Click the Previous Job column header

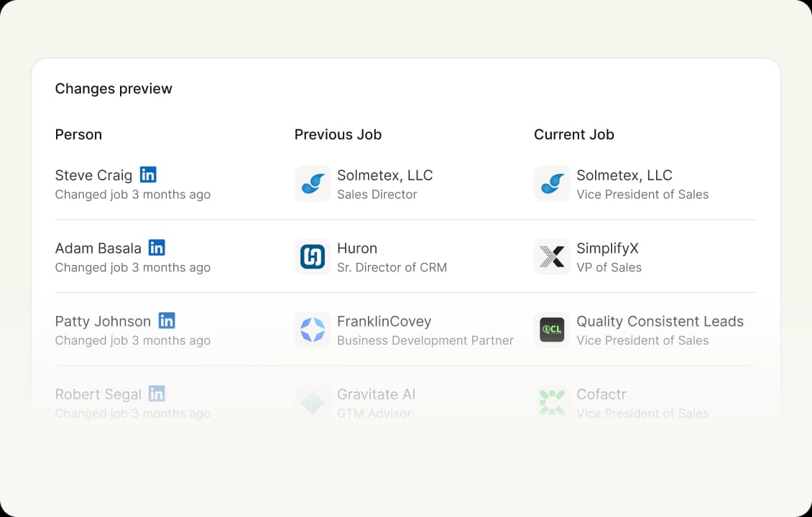click(x=338, y=134)
